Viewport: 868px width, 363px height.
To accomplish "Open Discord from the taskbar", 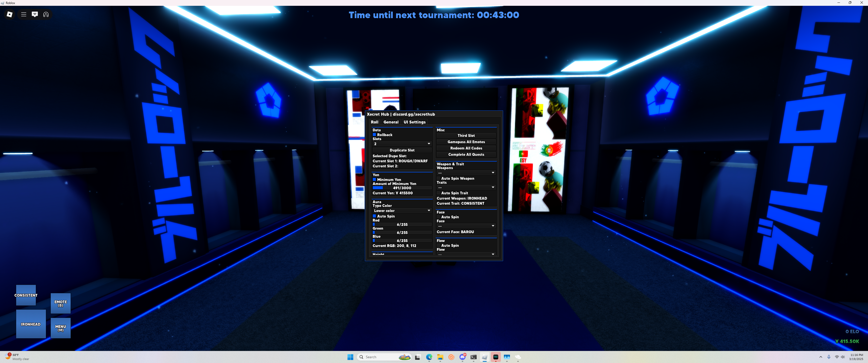I will point(462,357).
